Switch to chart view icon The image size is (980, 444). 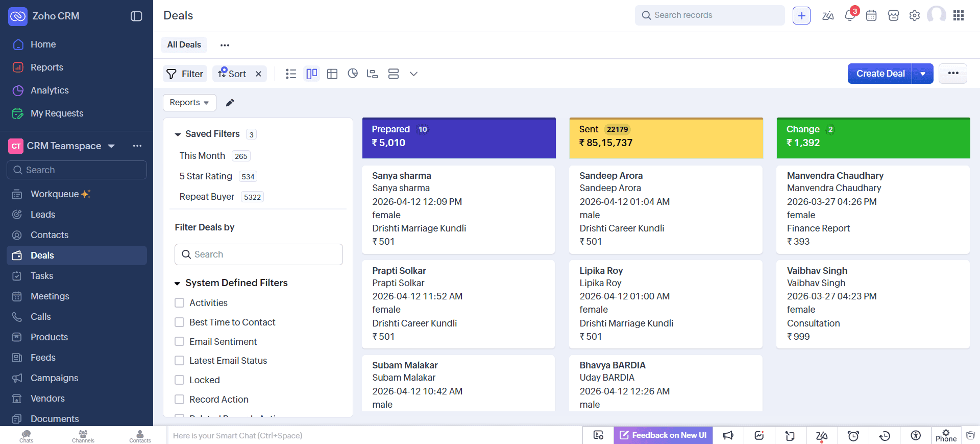tap(353, 74)
